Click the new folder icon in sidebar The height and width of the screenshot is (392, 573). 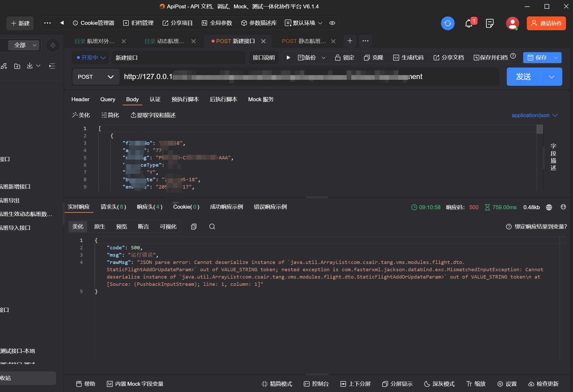[17, 66]
